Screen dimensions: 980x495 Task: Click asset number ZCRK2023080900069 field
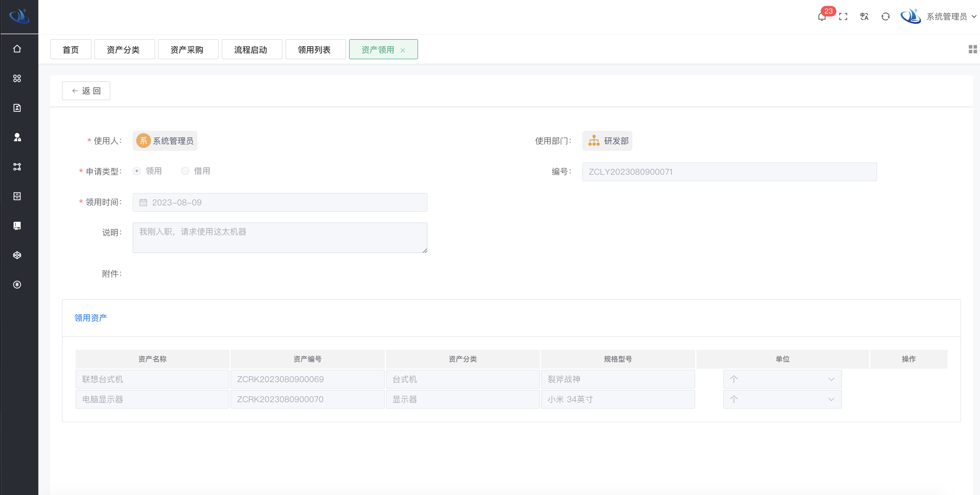[308, 379]
